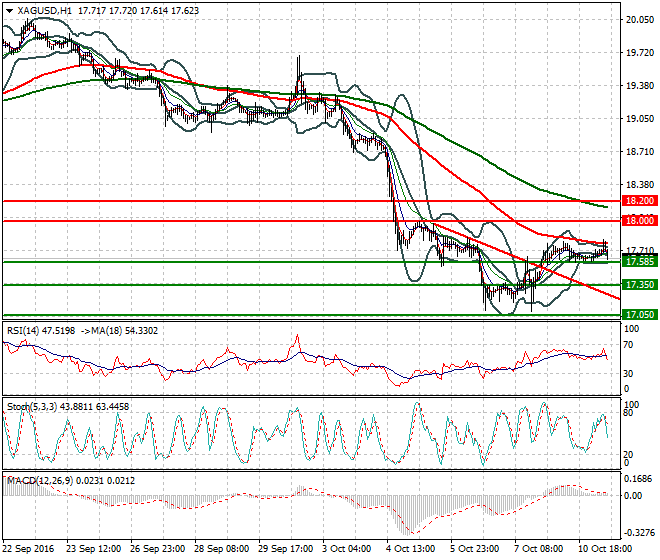Click the 7 Oct 08:00 time axis label
This screenshot has height=560, width=660.
[x=539, y=549]
